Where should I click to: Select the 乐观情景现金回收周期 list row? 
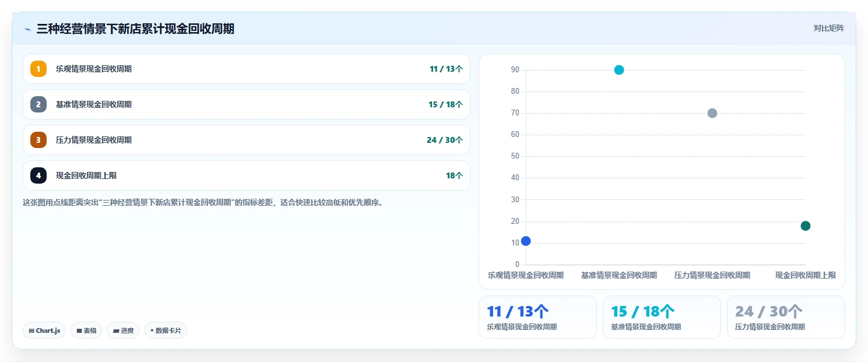247,69
